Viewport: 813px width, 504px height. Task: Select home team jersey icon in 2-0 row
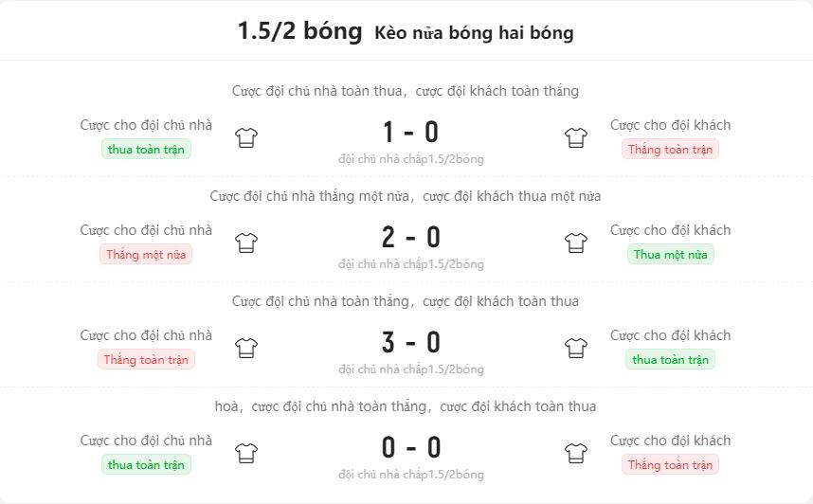tap(246, 243)
